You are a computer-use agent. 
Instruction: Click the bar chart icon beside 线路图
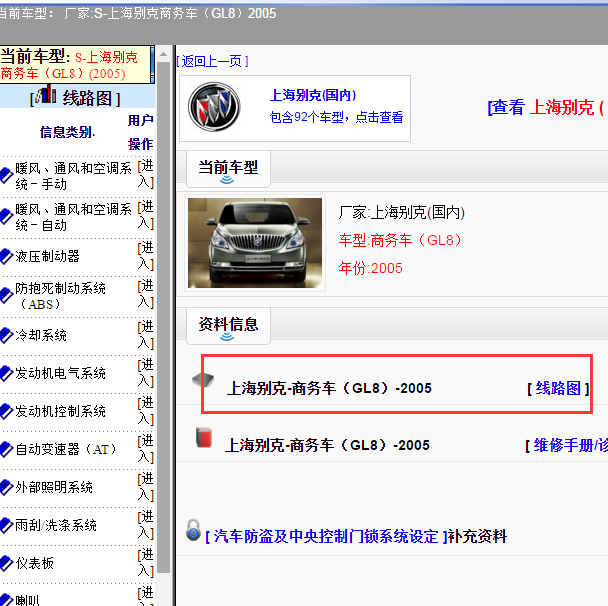coord(47,94)
